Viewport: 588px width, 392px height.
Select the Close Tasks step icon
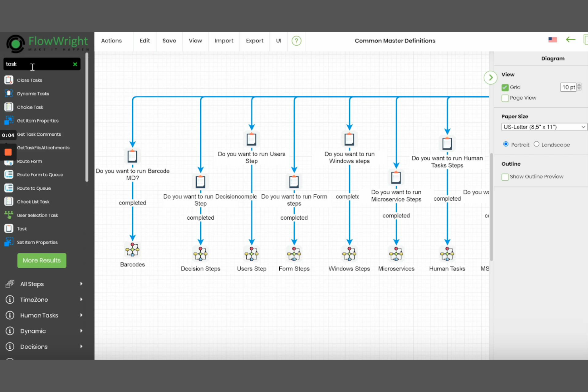click(9, 80)
